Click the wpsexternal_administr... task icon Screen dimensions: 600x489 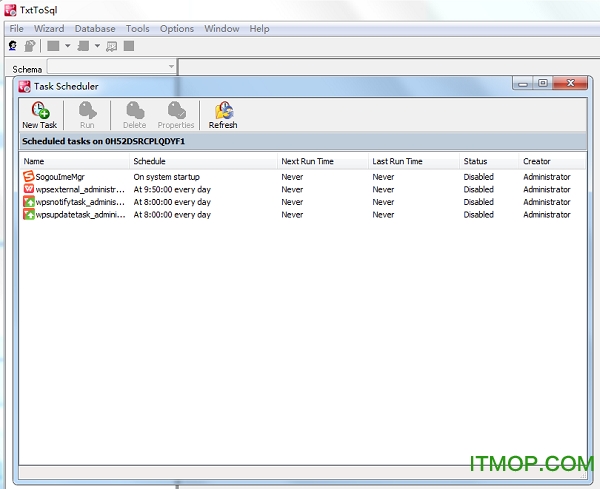point(29,189)
